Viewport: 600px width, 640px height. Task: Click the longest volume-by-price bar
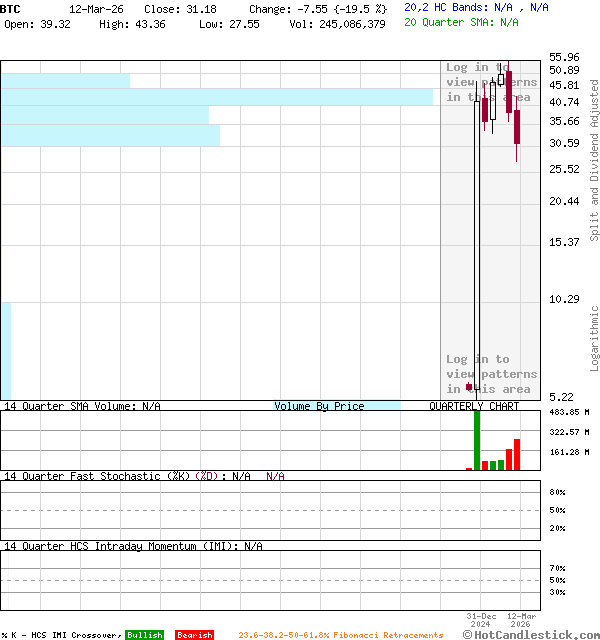click(217, 97)
